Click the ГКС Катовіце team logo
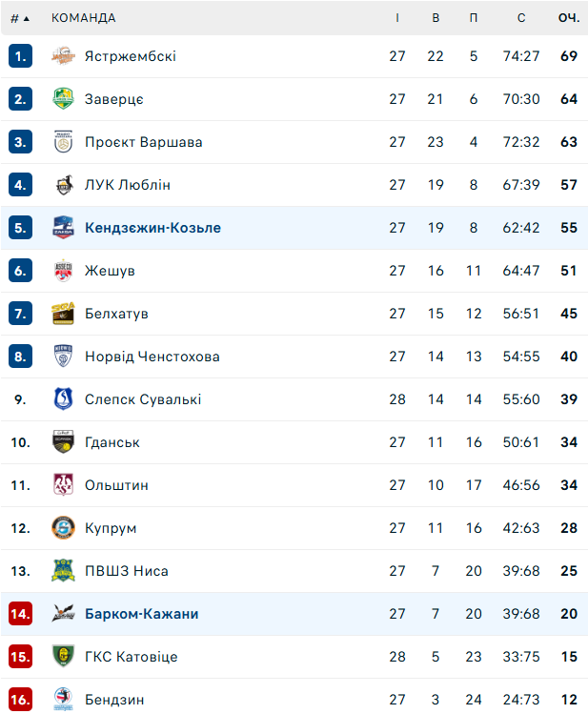Screen dimensions: 588x714 point(62,657)
